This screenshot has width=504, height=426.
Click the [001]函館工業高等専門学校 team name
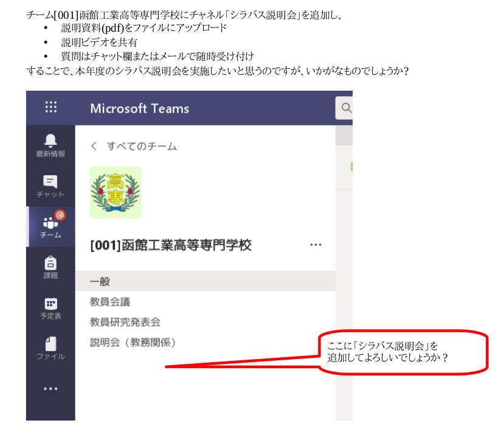(x=171, y=245)
